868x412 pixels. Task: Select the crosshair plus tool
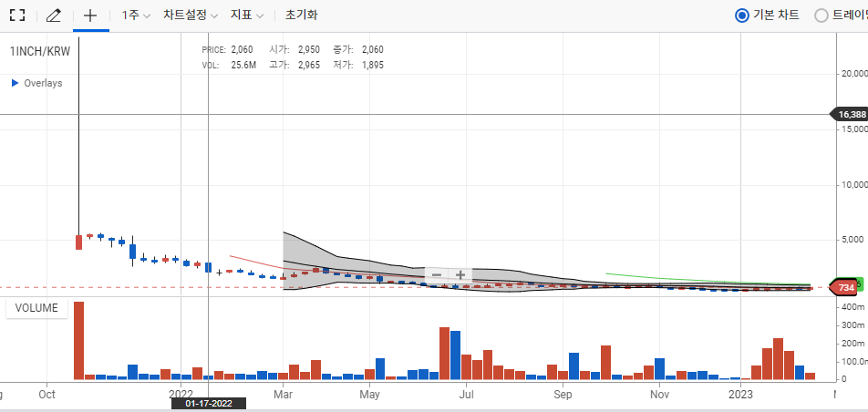90,15
